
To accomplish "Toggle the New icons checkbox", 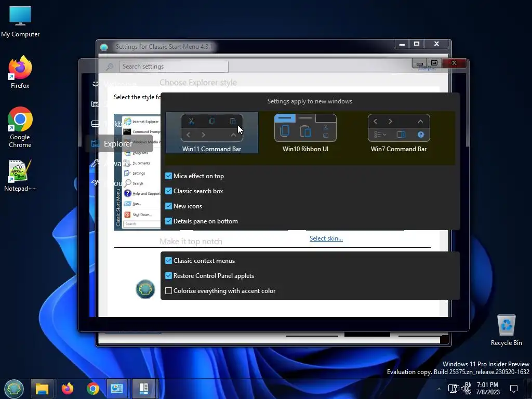I will coord(169,206).
